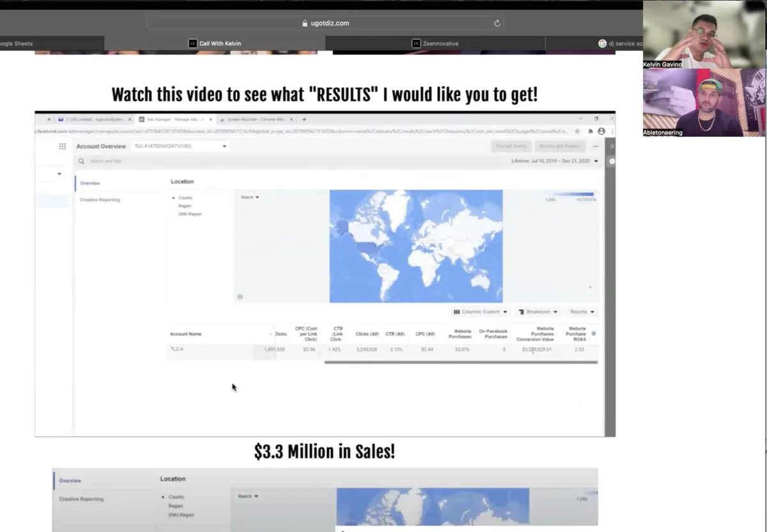This screenshot has height=532, width=767.
Task: Open the Reports dropdown
Action: [582, 312]
